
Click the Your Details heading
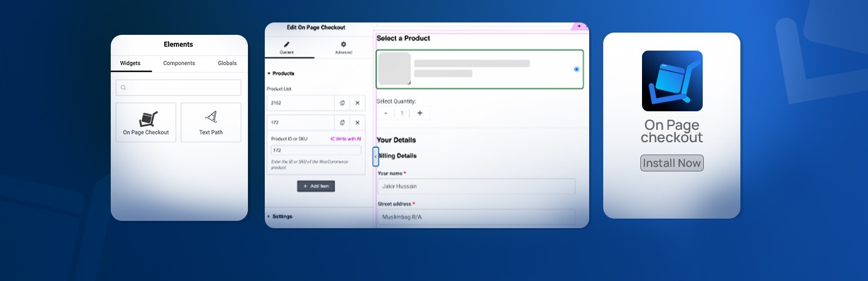tap(396, 140)
